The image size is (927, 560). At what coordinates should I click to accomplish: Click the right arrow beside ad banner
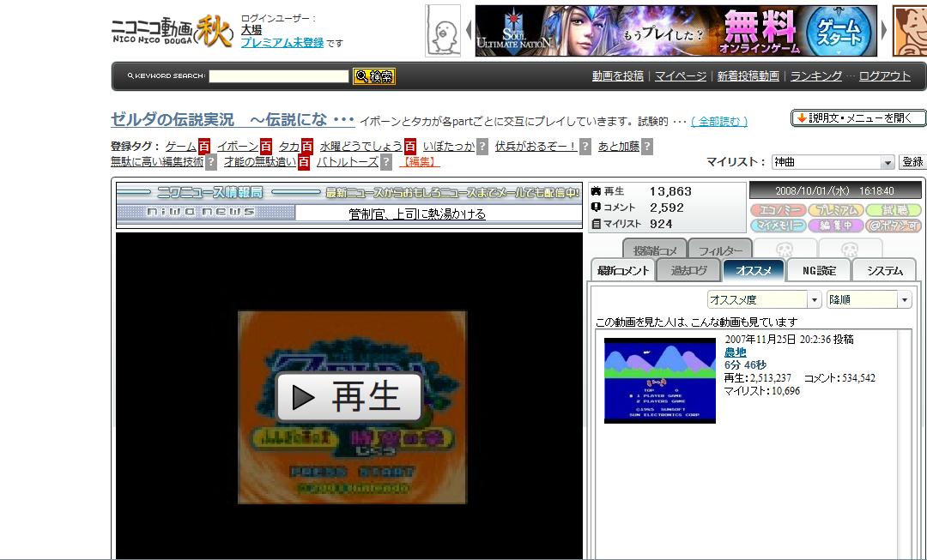(884, 29)
